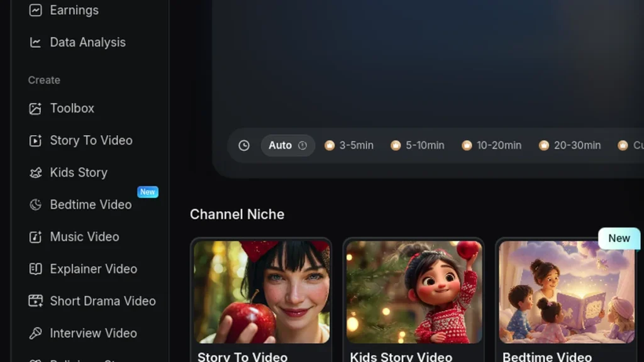
Task: Click the info icon next to Auto
Action: click(303, 145)
